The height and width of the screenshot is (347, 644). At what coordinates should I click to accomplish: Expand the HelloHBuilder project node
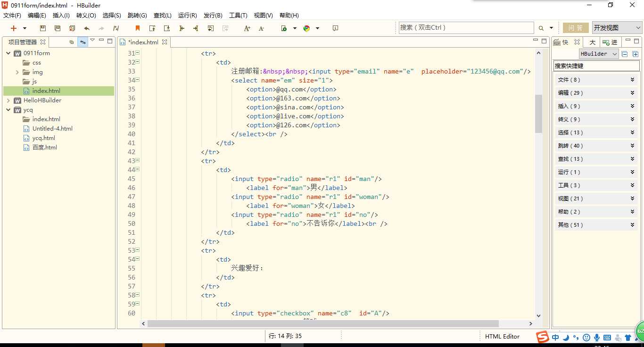8,100
